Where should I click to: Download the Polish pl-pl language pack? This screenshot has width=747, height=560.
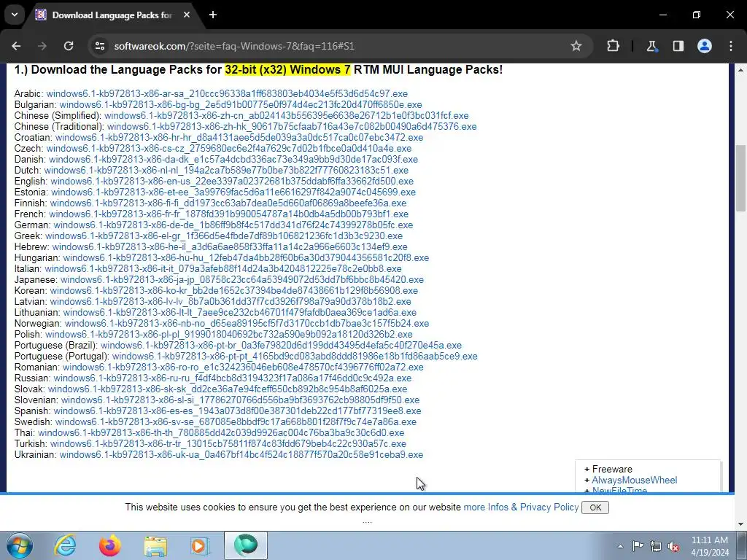[228, 335]
